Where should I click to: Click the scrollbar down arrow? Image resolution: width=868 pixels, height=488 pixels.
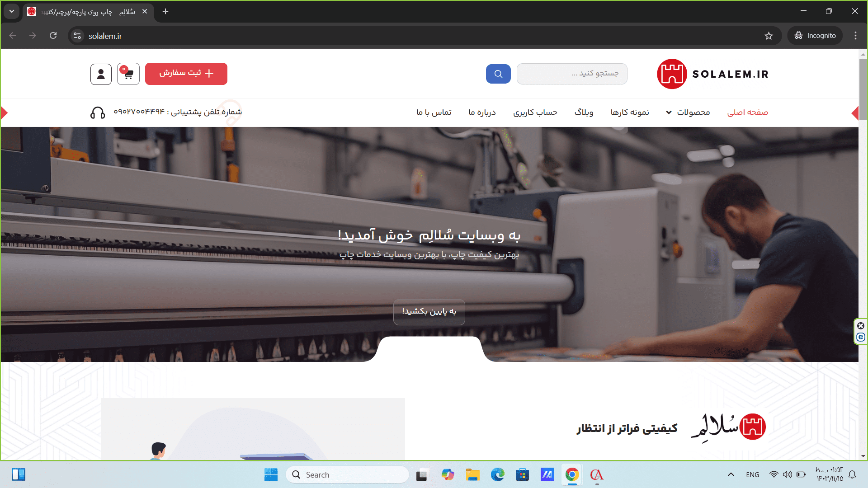click(x=863, y=456)
